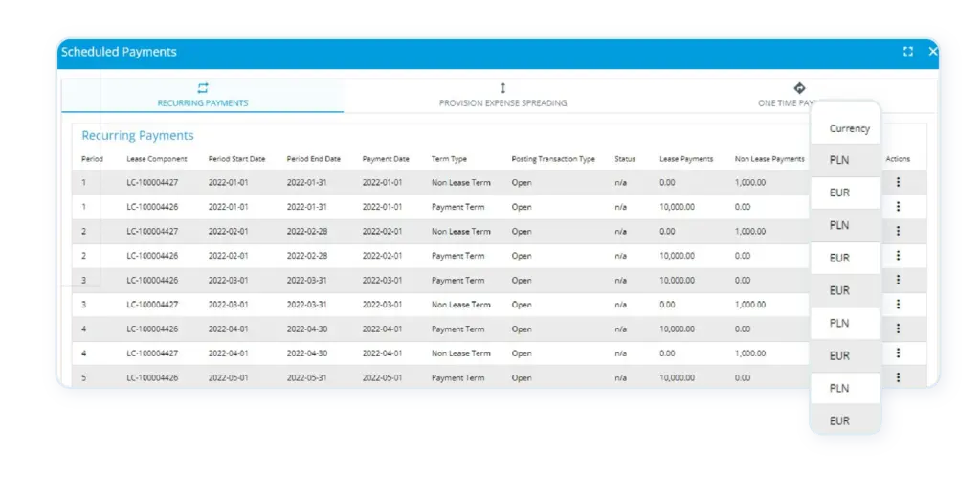Click Non Lease Payments column header

pos(769,159)
